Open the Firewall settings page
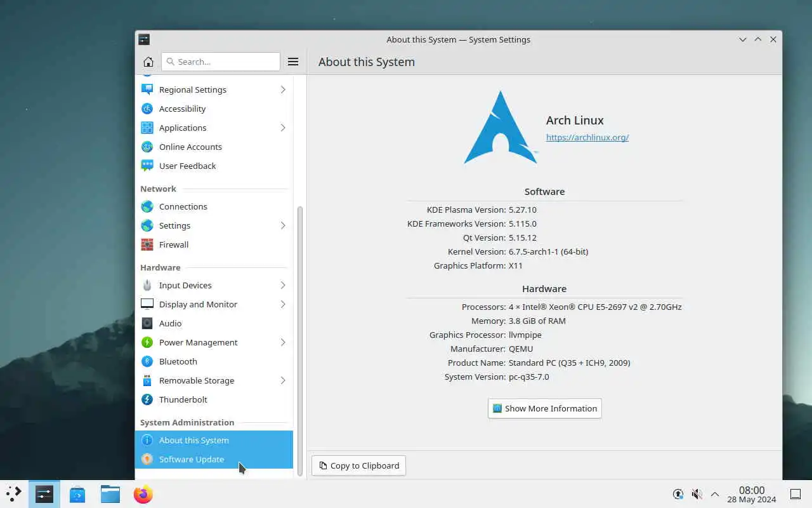The height and width of the screenshot is (508, 812). coord(214,244)
